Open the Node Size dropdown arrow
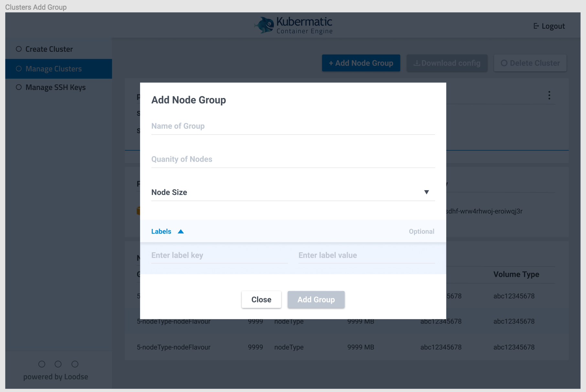The image size is (586, 392). 427,192
